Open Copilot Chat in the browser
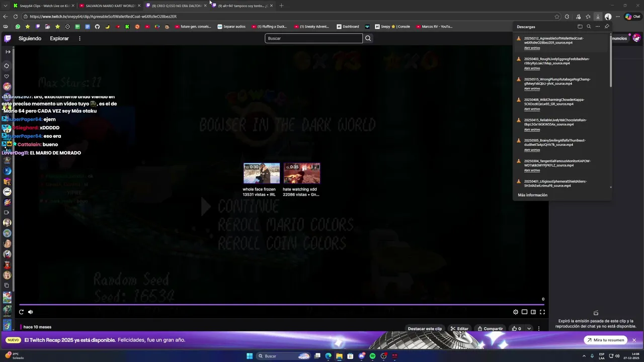Viewport: 644px width, 362px height. [x=632, y=17]
